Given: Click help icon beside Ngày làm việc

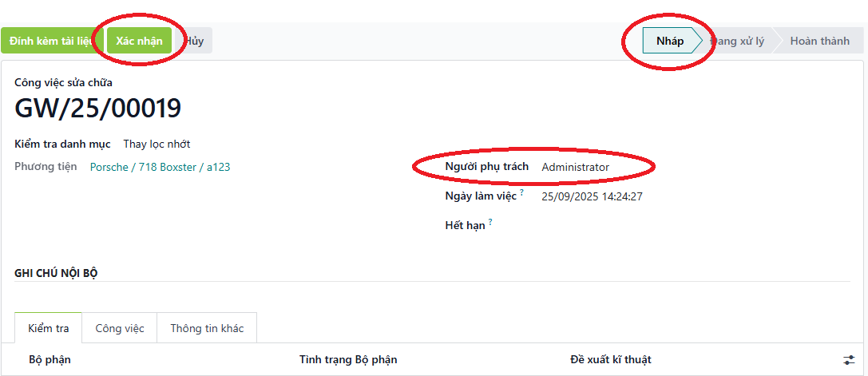Looking at the screenshot, I should click(522, 192).
